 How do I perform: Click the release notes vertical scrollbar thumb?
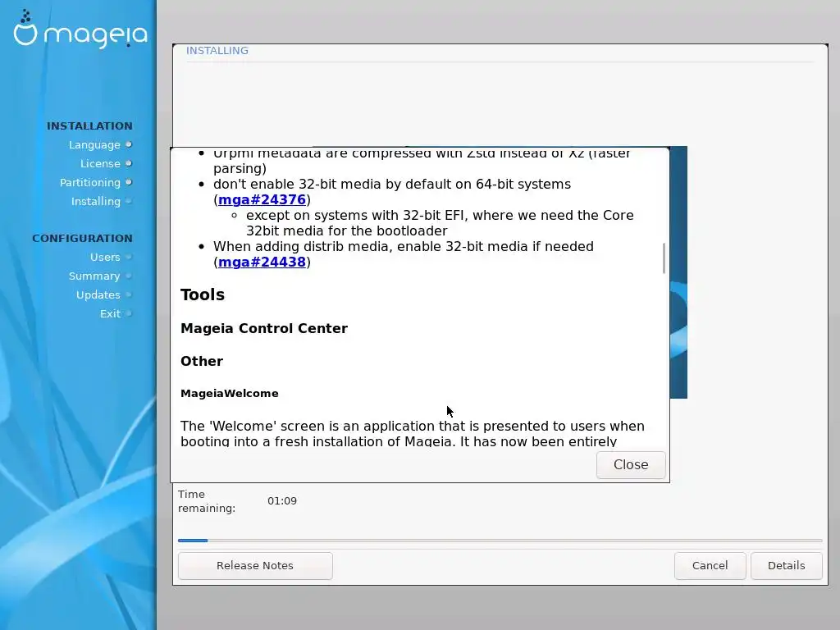[x=664, y=258]
